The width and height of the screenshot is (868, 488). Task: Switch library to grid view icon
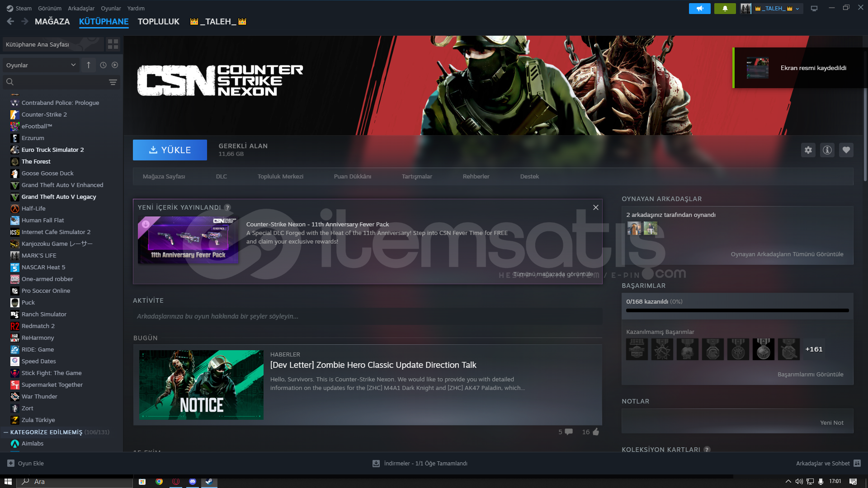pyautogui.click(x=113, y=44)
